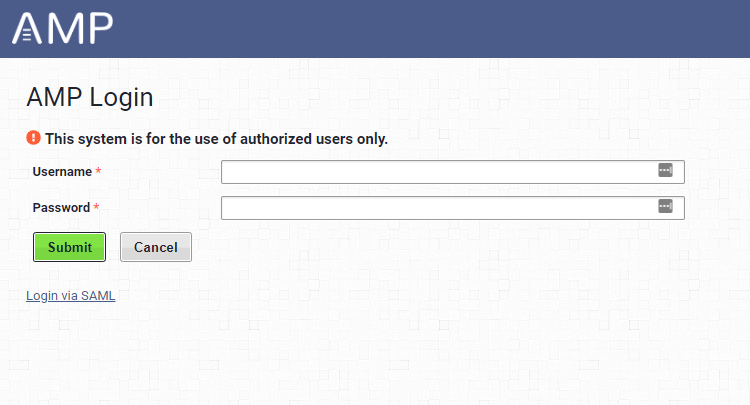750x405 pixels.
Task: Click the word SAML in the bottom link
Action: click(98, 296)
